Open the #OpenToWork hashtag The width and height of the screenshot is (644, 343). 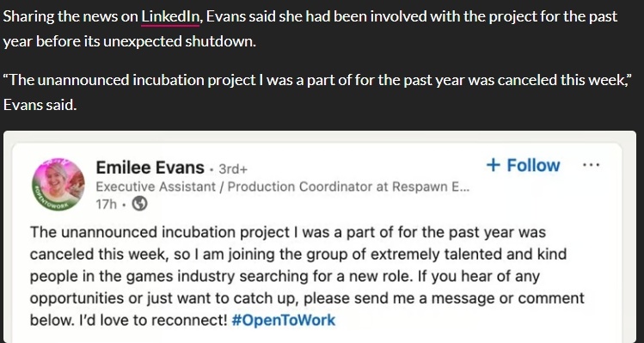point(284,320)
